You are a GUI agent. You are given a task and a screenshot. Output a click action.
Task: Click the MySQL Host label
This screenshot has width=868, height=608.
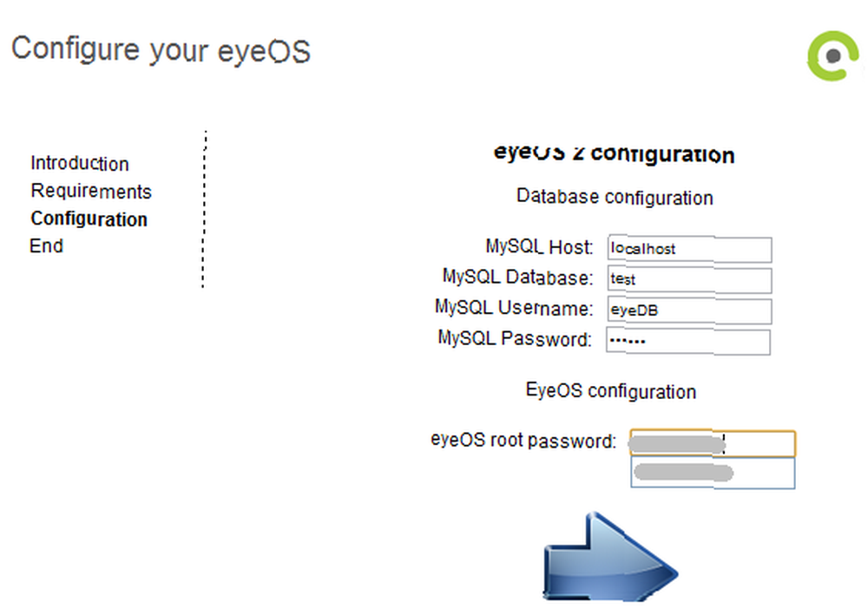(539, 246)
